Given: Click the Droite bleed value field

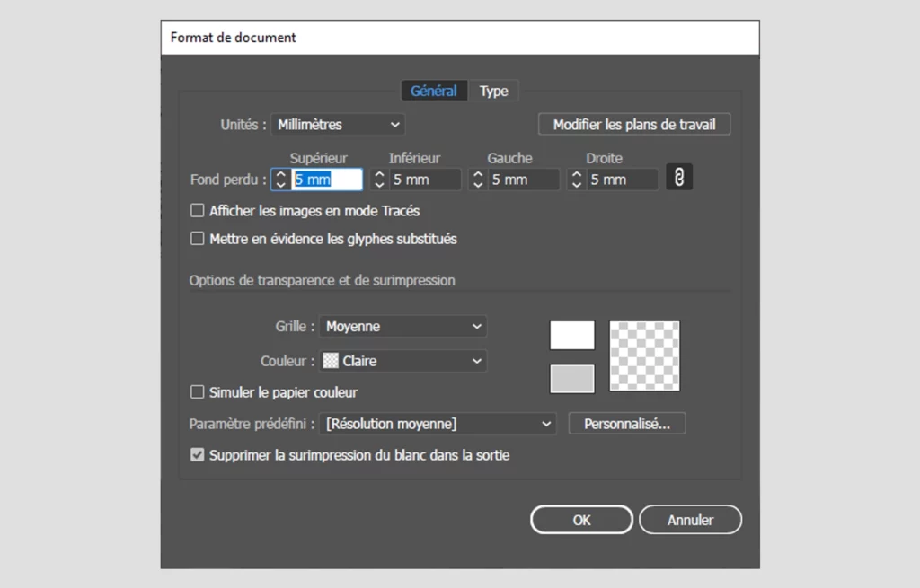Looking at the screenshot, I should pos(623,180).
